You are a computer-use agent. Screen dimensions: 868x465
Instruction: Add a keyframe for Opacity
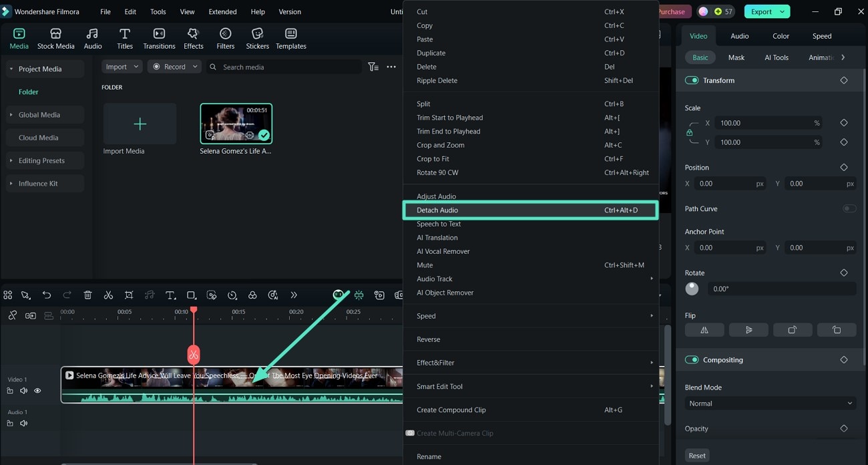pyautogui.click(x=844, y=428)
